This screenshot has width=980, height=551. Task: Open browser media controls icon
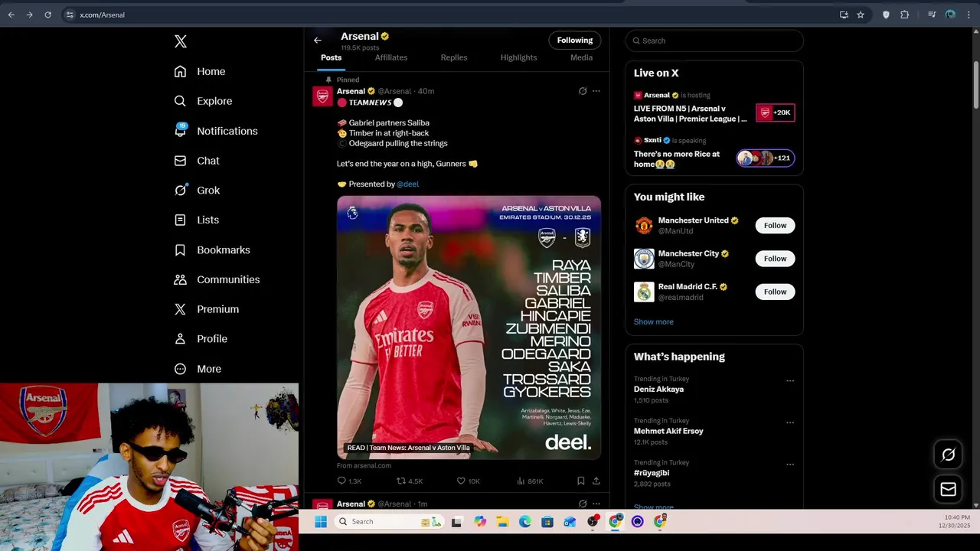coord(932,15)
